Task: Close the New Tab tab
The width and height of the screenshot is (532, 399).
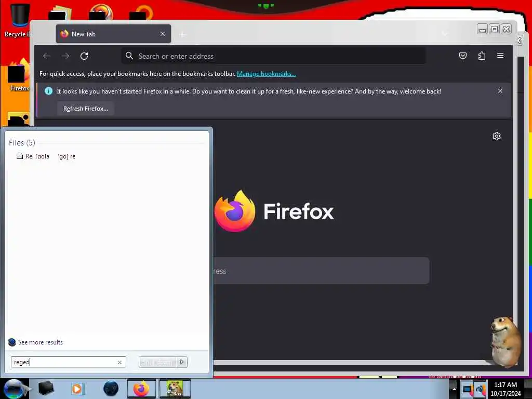Action: [x=163, y=34]
